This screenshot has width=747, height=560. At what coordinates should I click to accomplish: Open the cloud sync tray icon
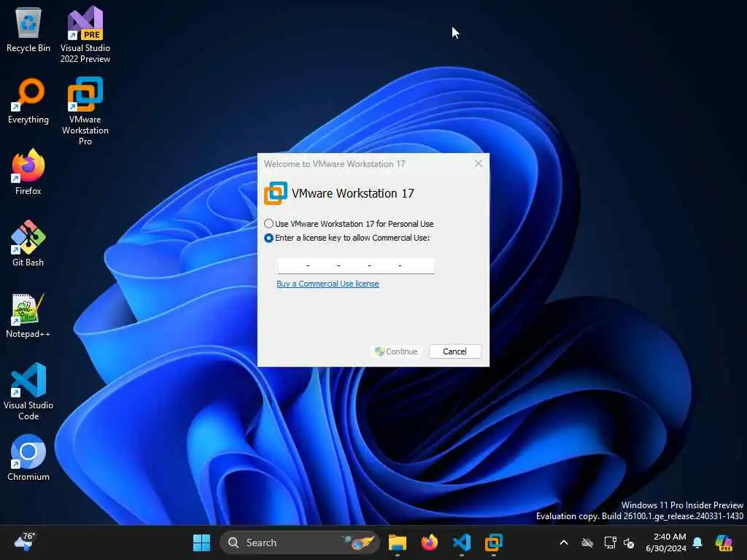click(587, 542)
